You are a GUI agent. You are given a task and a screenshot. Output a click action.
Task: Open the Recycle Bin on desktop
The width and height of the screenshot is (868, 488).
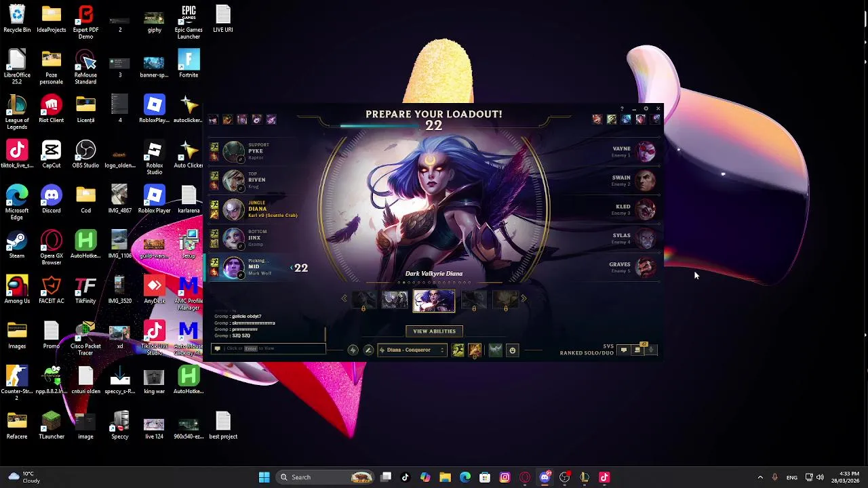[x=17, y=19]
